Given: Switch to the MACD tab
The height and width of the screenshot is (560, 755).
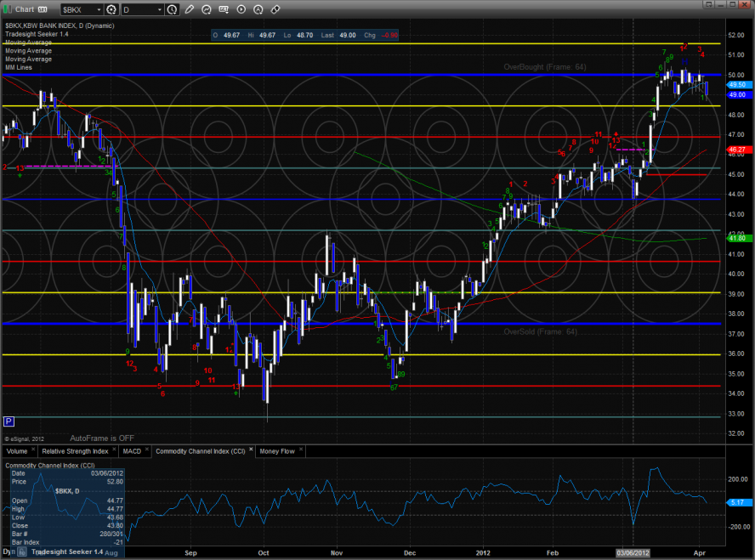Looking at the screenshot, I should coord(132,451).
